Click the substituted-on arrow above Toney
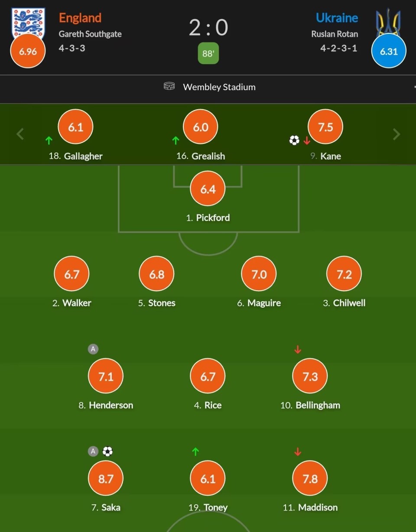The height and width of the screenshot is (532, 416). point(195,452)
